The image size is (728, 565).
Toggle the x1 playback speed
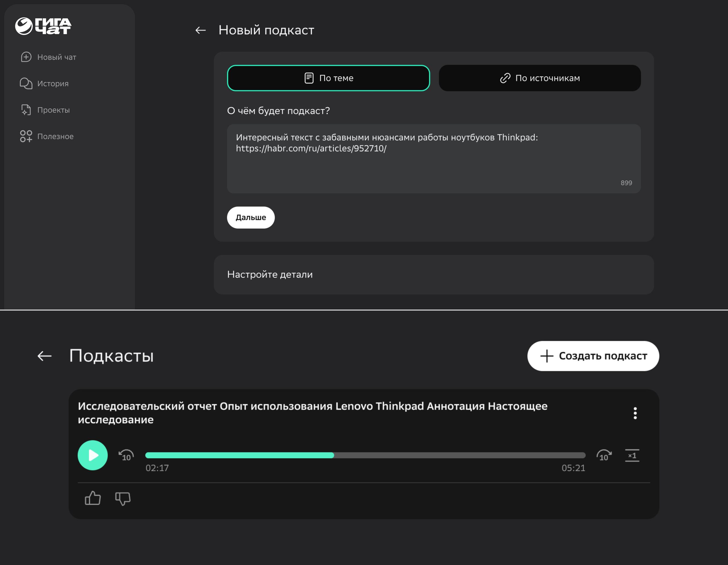[632, 455]
